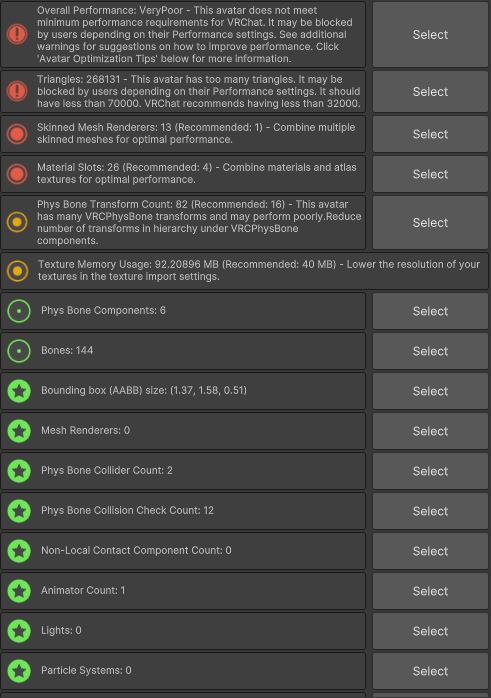This screenshot has width=491, height=698.
Task: Click the green star icon beside Animator Count
Action: (x=19, y=591)
